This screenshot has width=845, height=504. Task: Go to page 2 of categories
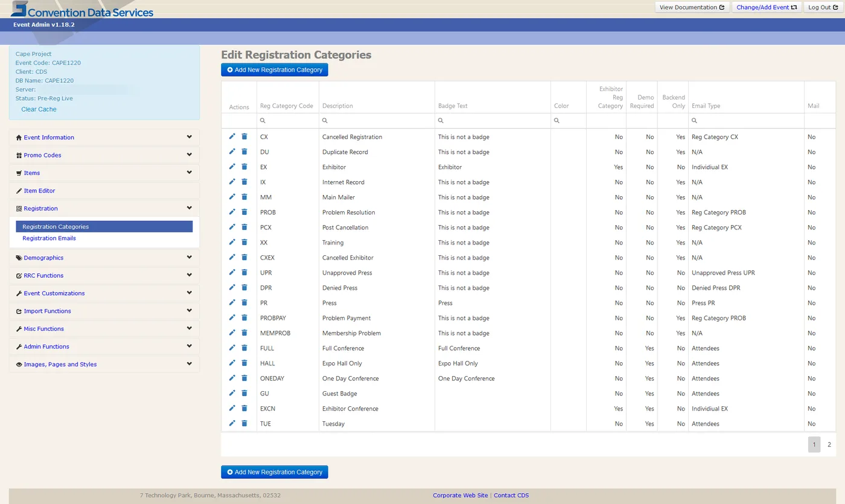(829, 444)
